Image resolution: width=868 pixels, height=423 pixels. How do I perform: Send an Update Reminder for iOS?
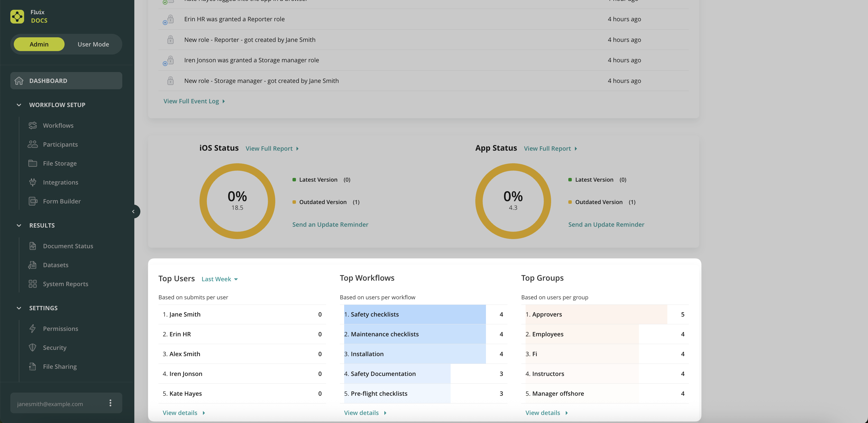pyautogui.click(x=330, y=224)
